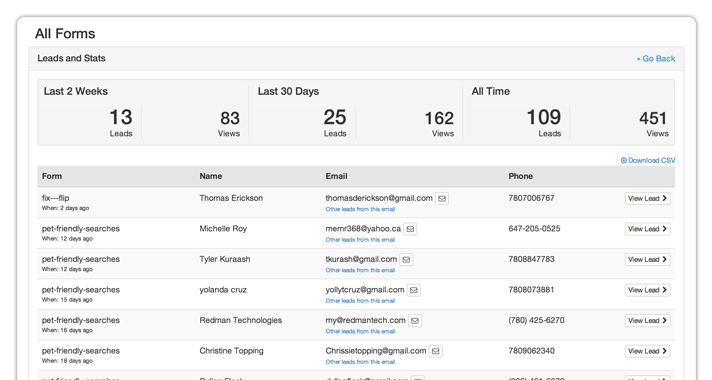
Task: Click the 25 Leads stat in Last 30 Days
Action: pos(335,123)
